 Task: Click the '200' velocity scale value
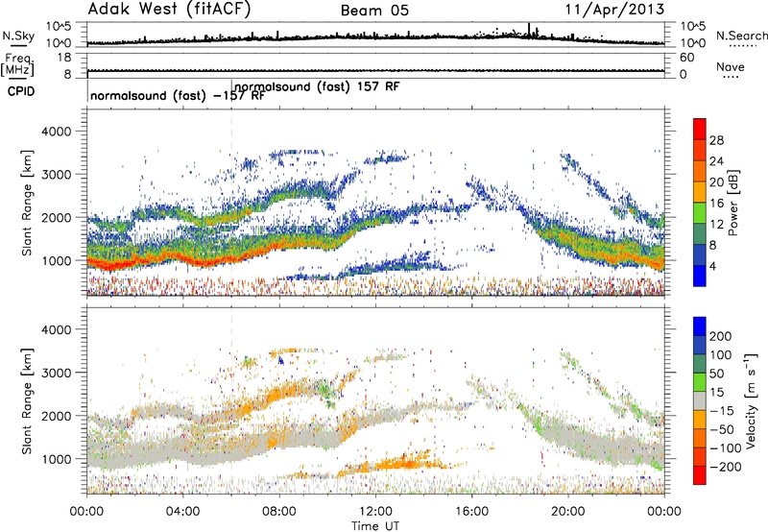[721, 336]
